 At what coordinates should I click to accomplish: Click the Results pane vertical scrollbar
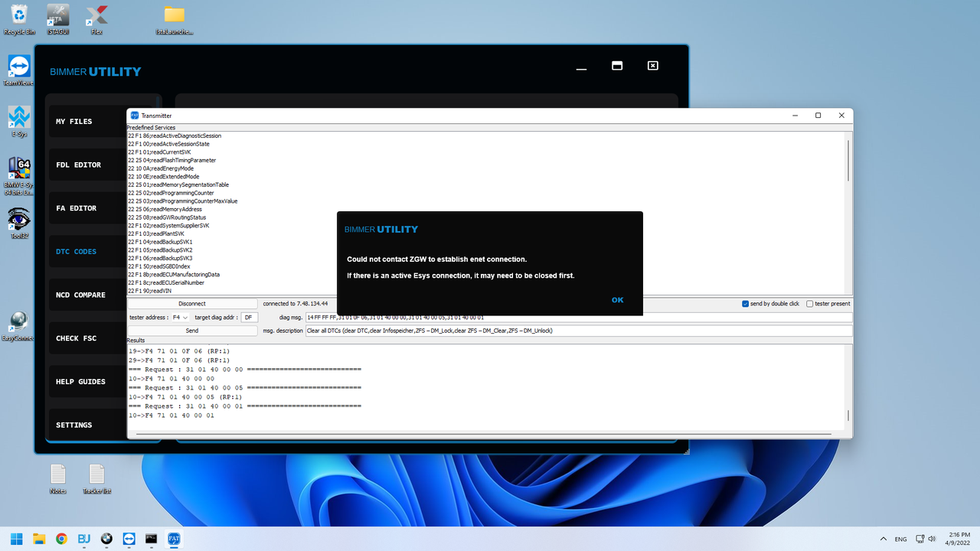tap(848, 416)
